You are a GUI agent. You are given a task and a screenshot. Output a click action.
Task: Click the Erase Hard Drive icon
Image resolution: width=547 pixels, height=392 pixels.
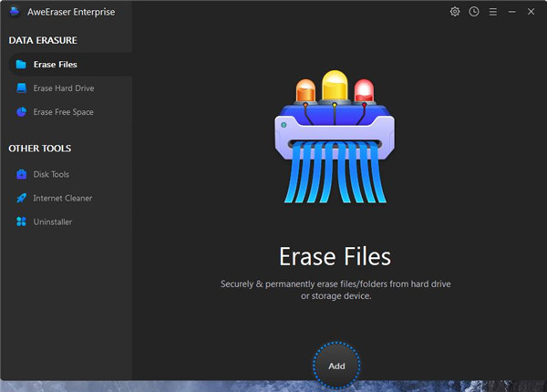point(21,88)
